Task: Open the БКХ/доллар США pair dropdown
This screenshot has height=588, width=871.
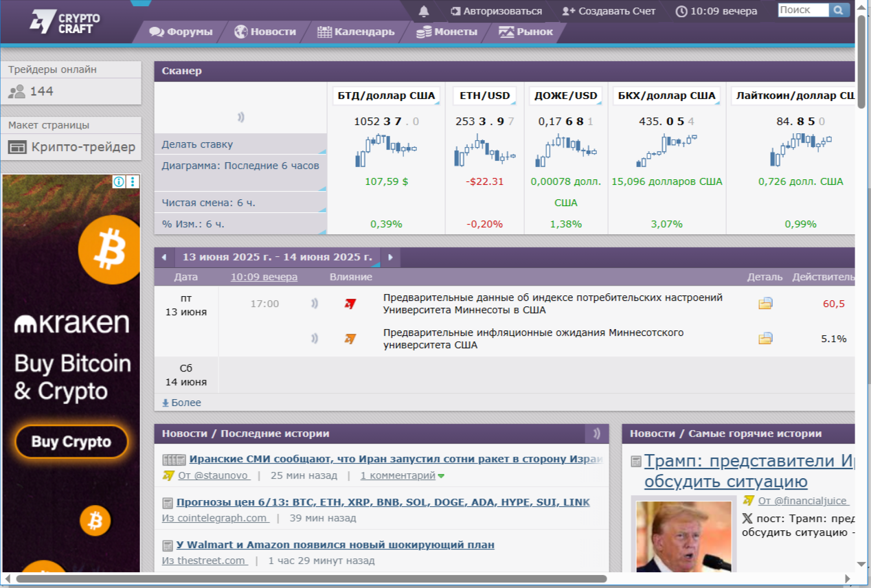Action: click(x=666, y=95)
